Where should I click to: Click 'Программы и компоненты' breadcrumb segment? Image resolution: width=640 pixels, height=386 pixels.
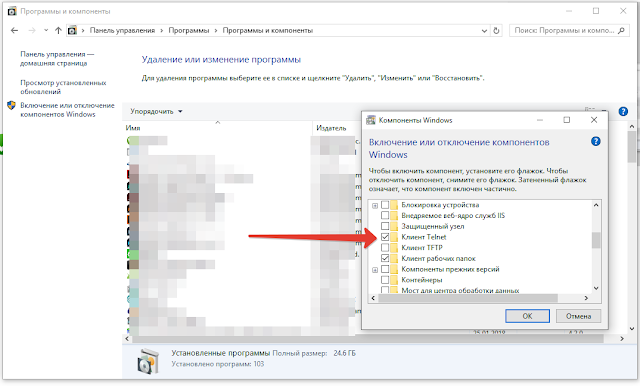tap(268, 30)
